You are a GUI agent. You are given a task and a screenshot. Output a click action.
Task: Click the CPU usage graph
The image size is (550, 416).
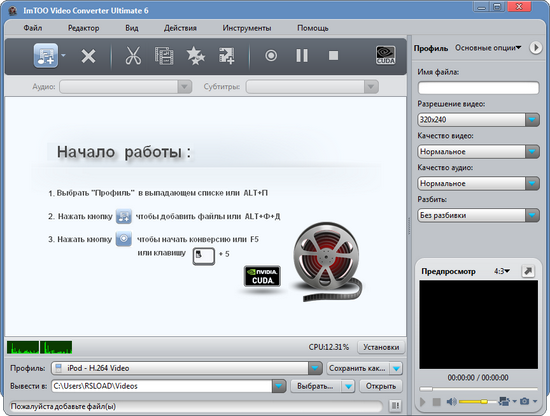click(x=39, y=347)
